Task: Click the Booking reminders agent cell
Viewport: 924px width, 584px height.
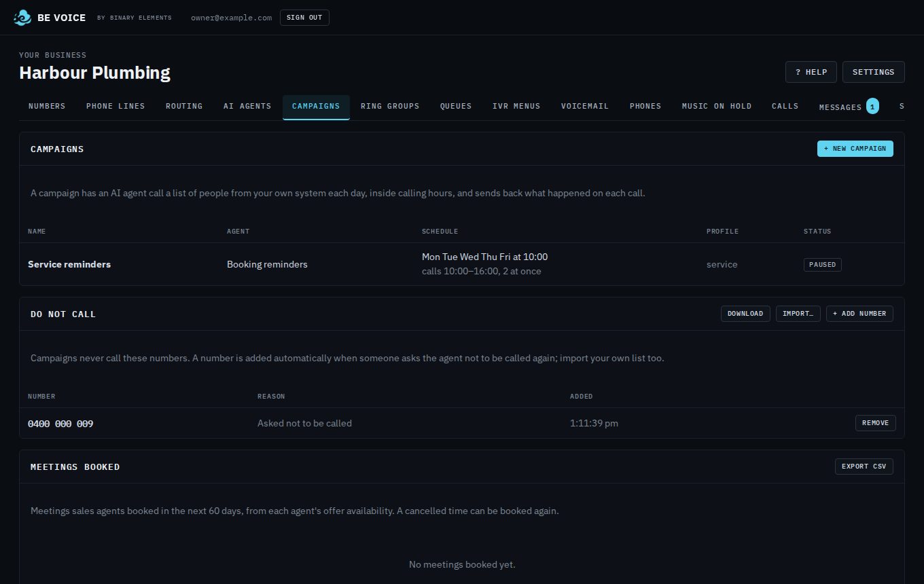Action: click(267, 264)
